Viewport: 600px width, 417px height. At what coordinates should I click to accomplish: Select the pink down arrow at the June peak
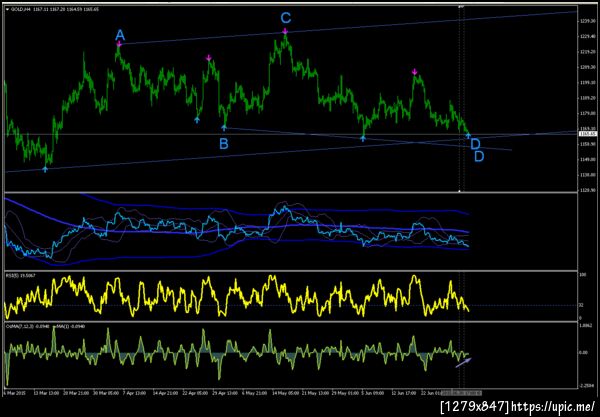click(x=414, y=72)
